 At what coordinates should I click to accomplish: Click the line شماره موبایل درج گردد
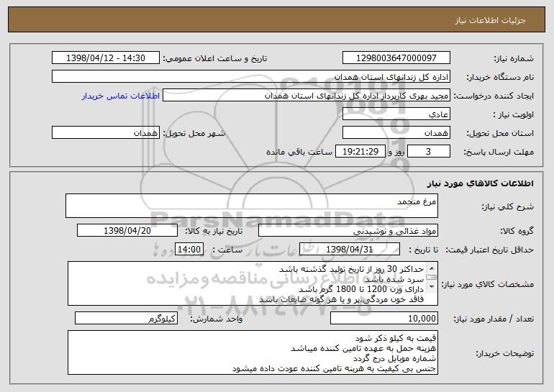pos(395,358)
